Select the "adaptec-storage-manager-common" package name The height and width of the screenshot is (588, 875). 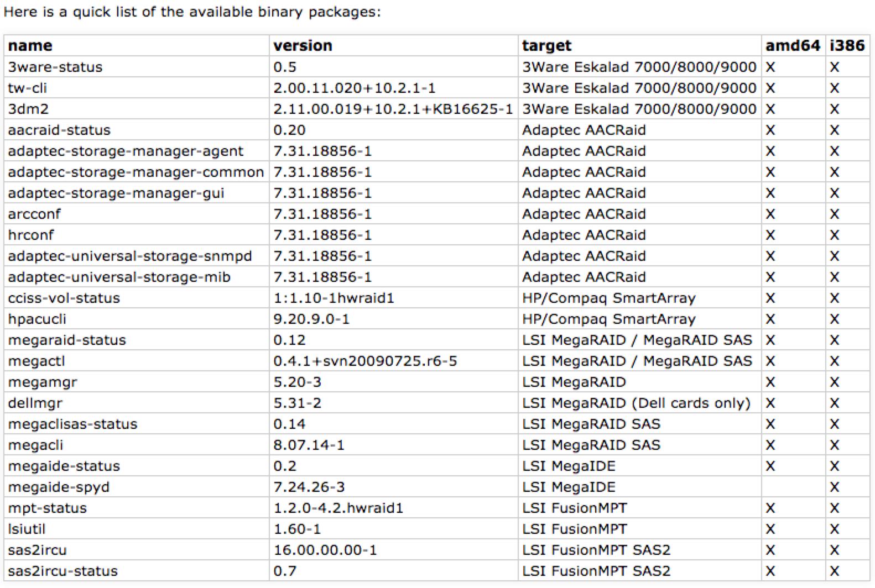coord(136,172)
